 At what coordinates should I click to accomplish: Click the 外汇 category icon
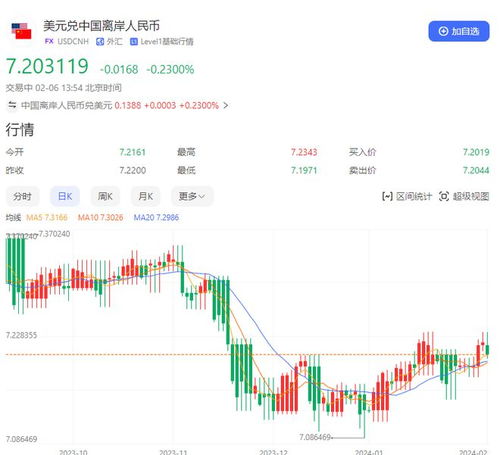click(x=100, y=42)
